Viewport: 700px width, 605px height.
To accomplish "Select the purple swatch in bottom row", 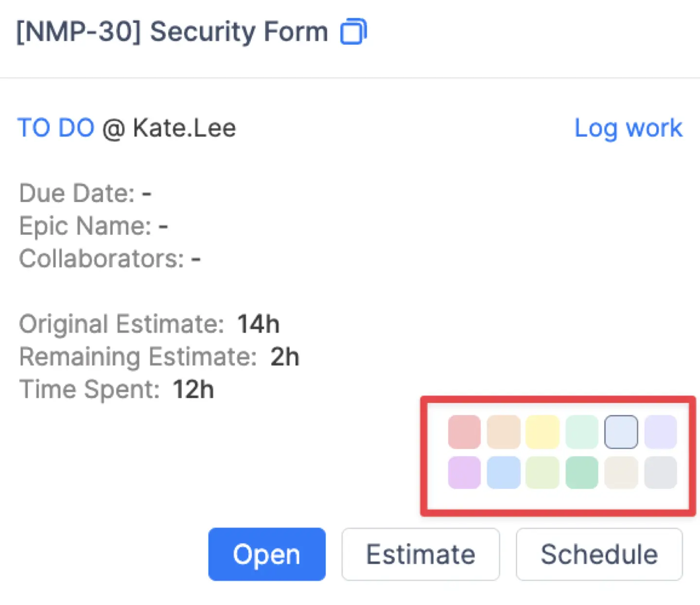I will [464, 473].
